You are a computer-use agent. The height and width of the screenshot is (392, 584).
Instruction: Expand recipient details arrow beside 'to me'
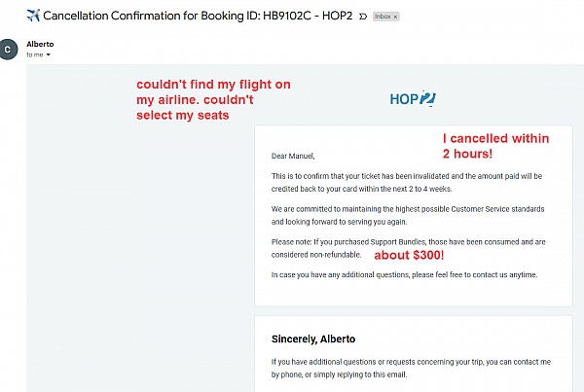[48, 55]
